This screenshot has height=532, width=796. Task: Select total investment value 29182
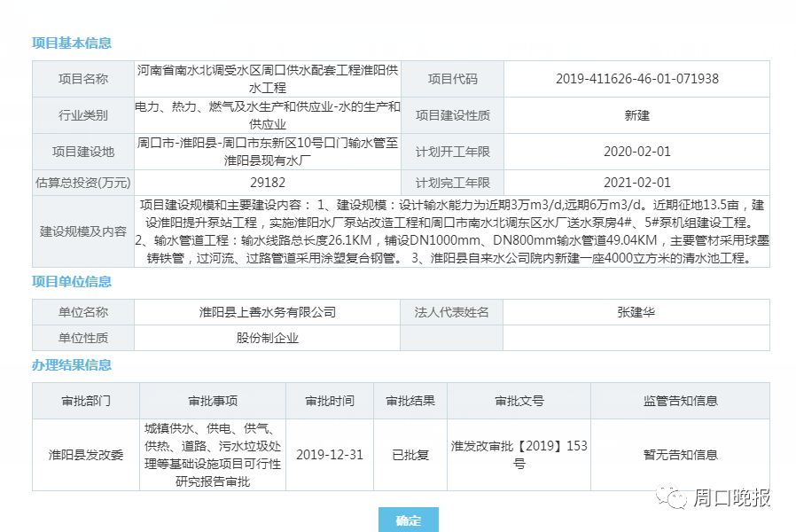pyautogui.click(x=268, y=183)
